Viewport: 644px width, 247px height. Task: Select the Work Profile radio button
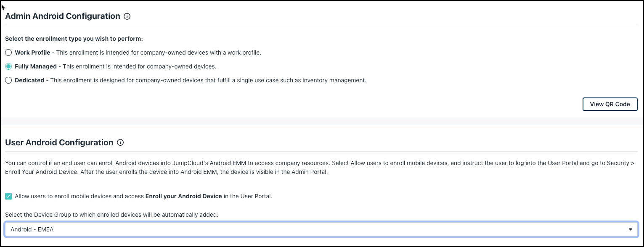tap(8, 53)
